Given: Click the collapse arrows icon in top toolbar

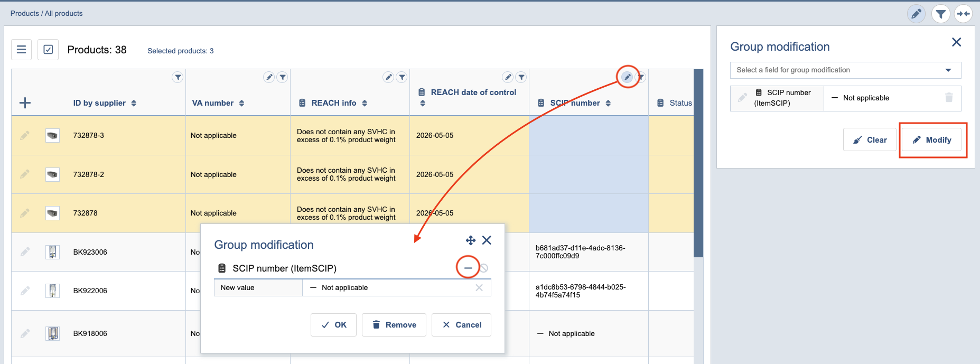Looking at the screenshot, I should [964, 14].
